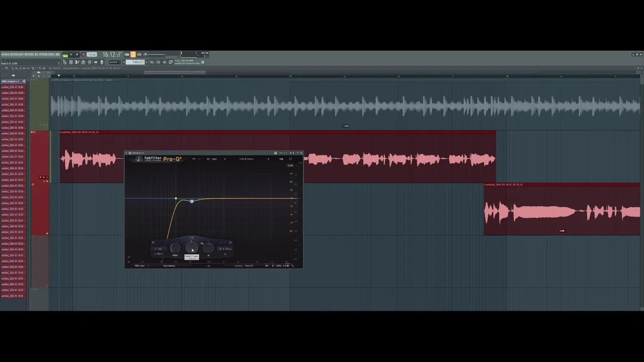The height and width of the screenshot is (362, 644).
Task: Open the Piano roll from the toolbar
Action: pos(77,62)
